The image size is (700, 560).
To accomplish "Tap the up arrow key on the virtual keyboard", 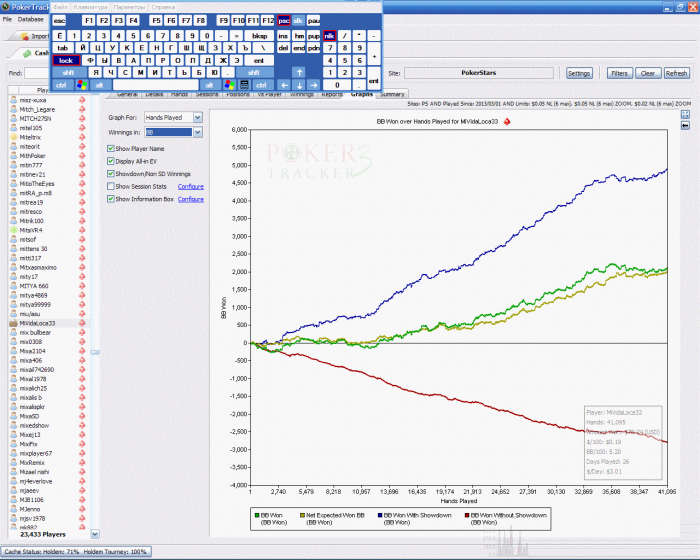I will [x=299, y=72].
